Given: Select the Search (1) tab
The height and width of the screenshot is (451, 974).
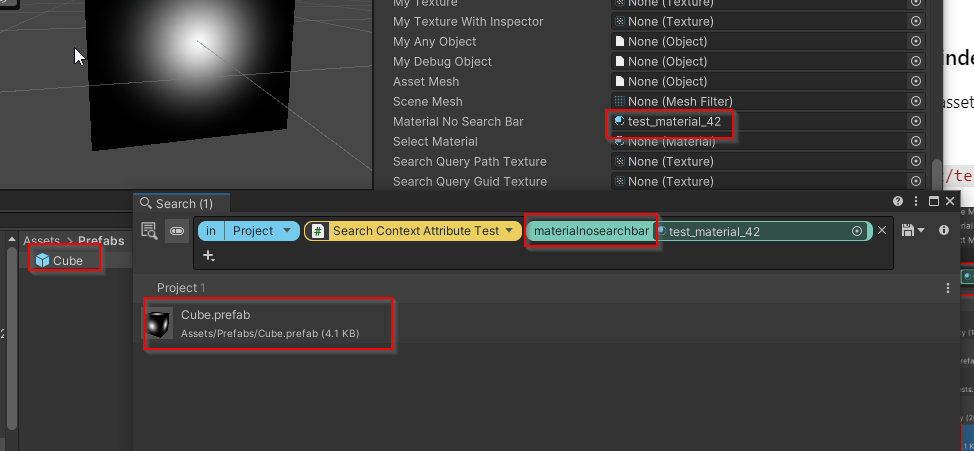Looking at the screenshot, I should (x=178, y=203).
